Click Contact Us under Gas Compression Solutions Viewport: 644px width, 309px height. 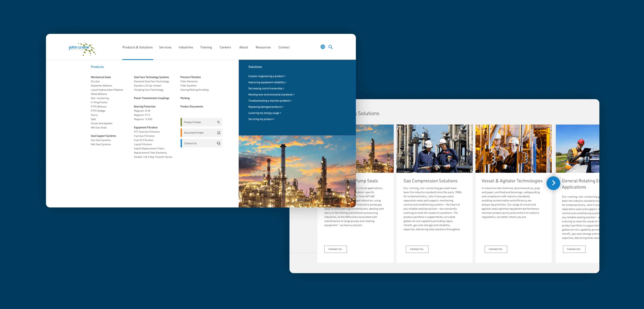tap(417, 249)
